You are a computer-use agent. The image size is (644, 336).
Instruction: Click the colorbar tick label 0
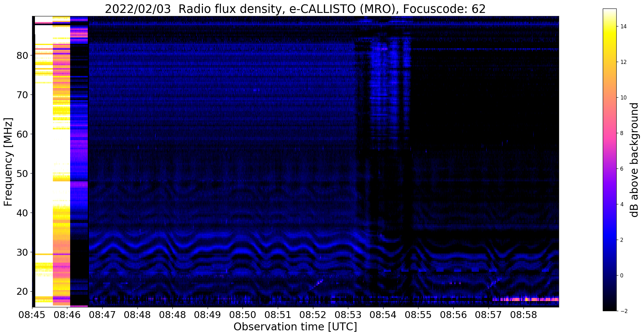621,276
